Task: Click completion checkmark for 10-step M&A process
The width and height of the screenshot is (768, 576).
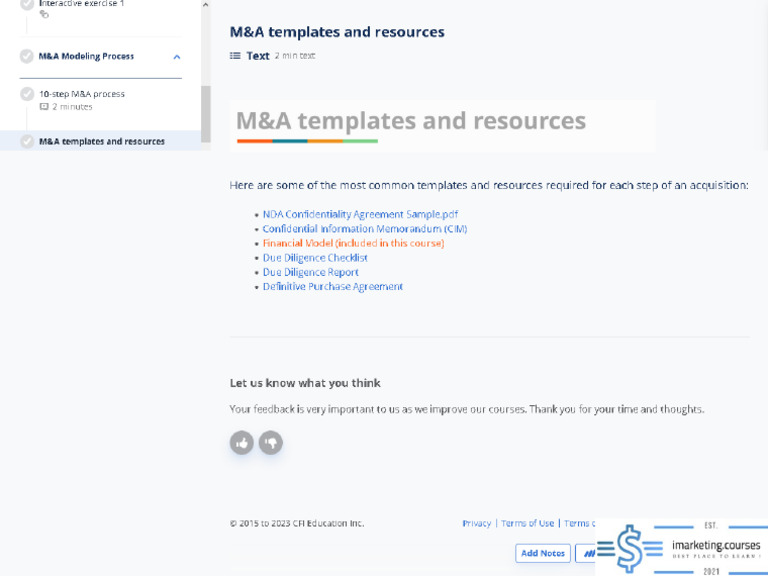Action: 27,94
